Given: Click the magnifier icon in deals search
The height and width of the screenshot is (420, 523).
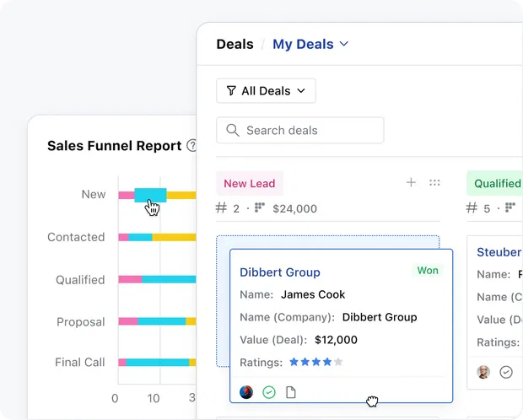Looking at the screenshot, I should (233, 131).
